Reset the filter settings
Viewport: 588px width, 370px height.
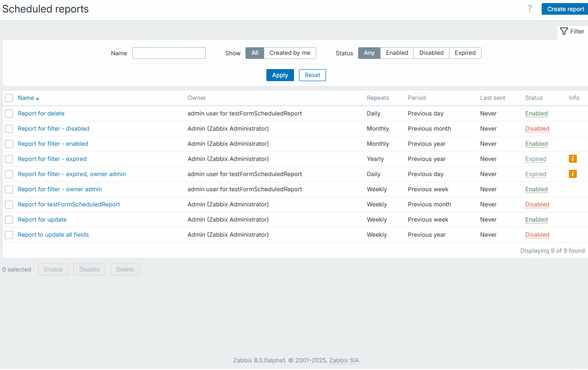tap(312, 75)
